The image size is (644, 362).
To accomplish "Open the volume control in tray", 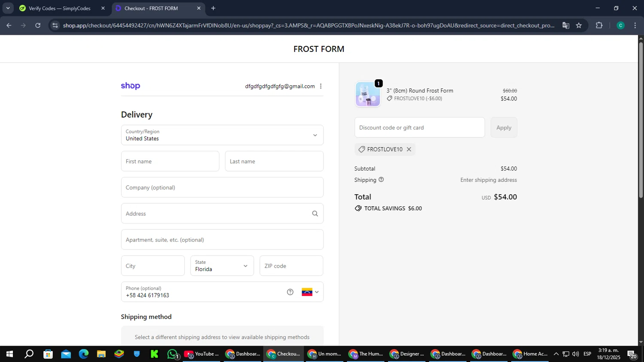I will (575, 354).
